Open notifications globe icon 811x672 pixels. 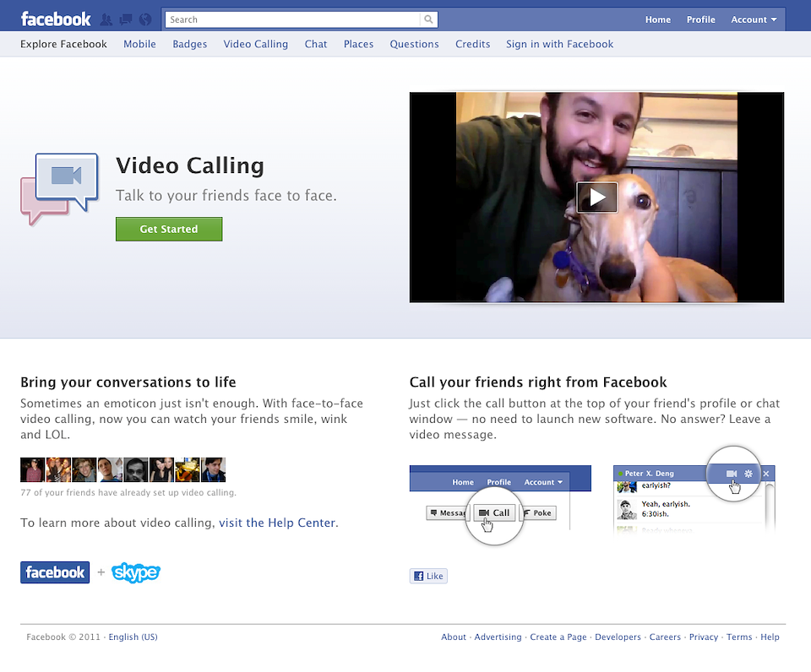tap(145, 19)
